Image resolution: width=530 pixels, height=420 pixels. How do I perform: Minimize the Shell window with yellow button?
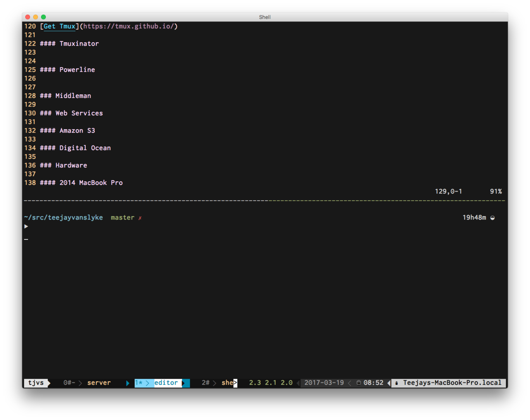click(36, 17)
